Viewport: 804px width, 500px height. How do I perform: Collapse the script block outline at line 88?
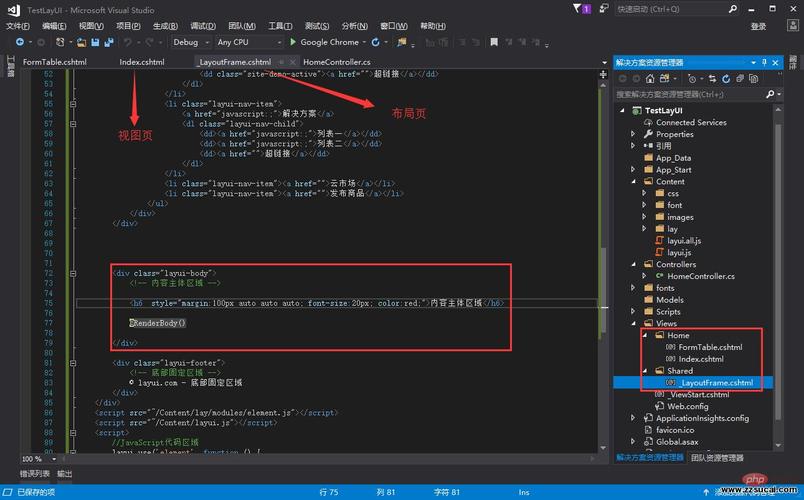point(73,433)
